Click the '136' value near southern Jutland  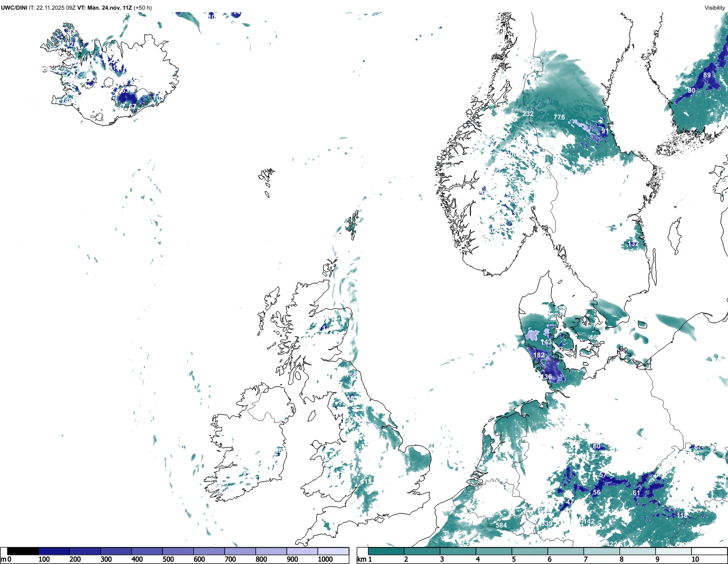click(547, 377)
